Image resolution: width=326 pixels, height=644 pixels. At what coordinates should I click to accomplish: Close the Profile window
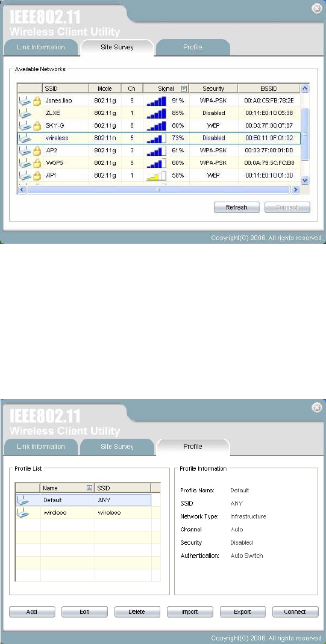click(316, 407)
